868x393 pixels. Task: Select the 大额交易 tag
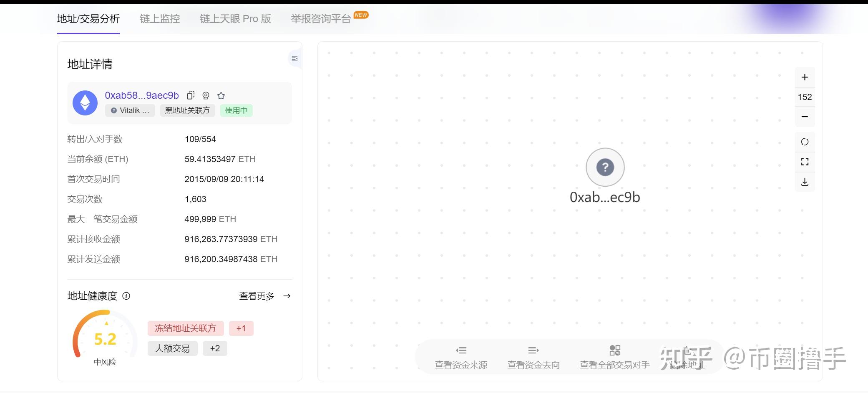tap(172, 348)
